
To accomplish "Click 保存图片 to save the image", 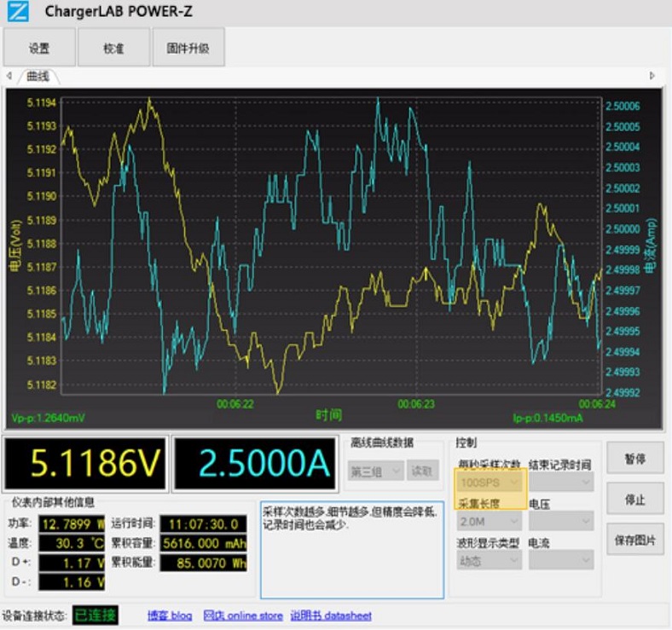I will (x=634, y=539).
